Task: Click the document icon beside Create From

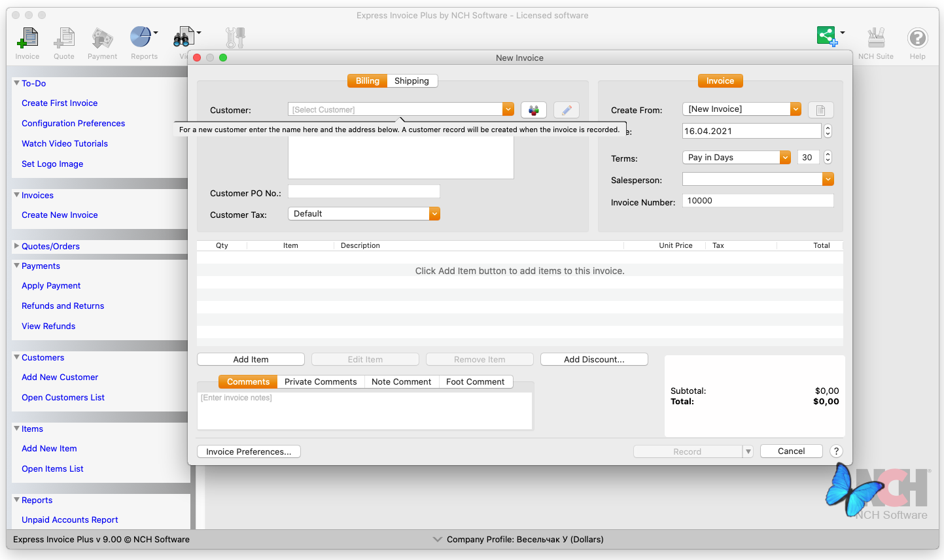Action: (x=820, y=110)
